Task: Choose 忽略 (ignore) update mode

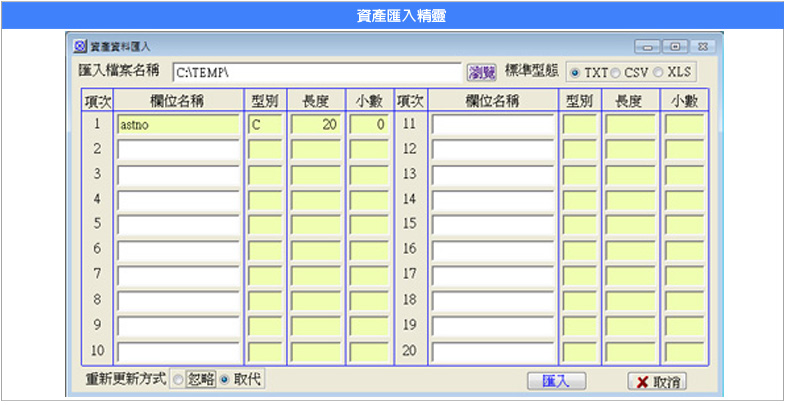Action: tap(178, 380)
